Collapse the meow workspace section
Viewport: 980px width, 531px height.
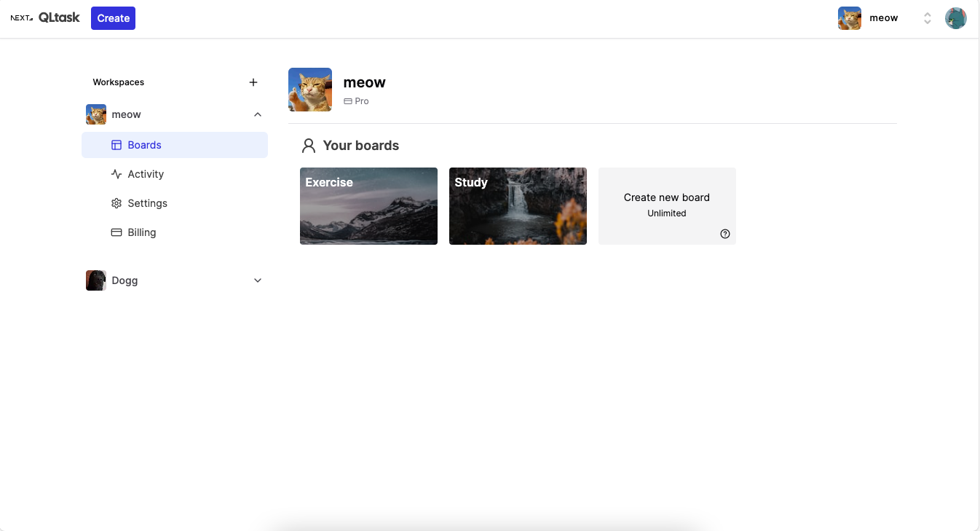click(258, 114)
